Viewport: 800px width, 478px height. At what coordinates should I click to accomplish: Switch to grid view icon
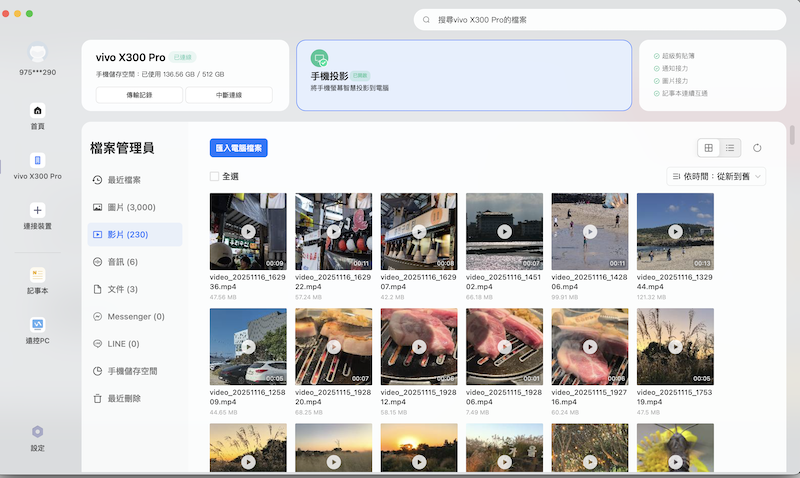tap(709, 148)
